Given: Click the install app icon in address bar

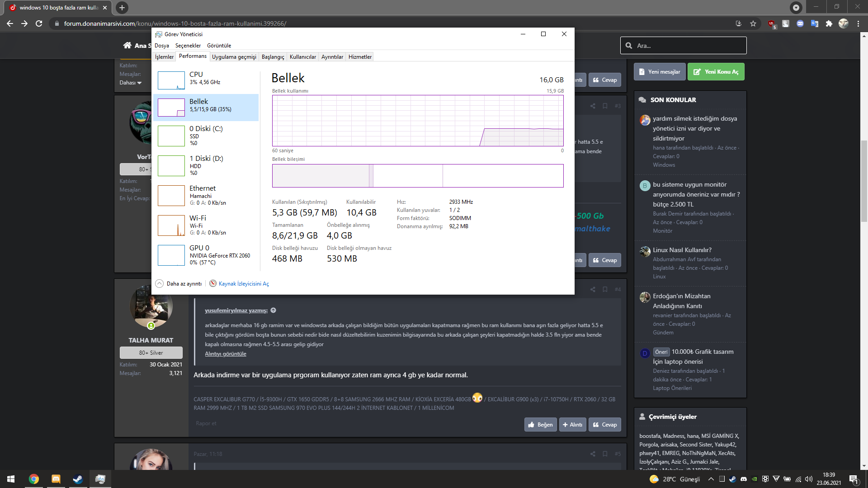Looking at the screenshot, I should [x=739, y=23].
